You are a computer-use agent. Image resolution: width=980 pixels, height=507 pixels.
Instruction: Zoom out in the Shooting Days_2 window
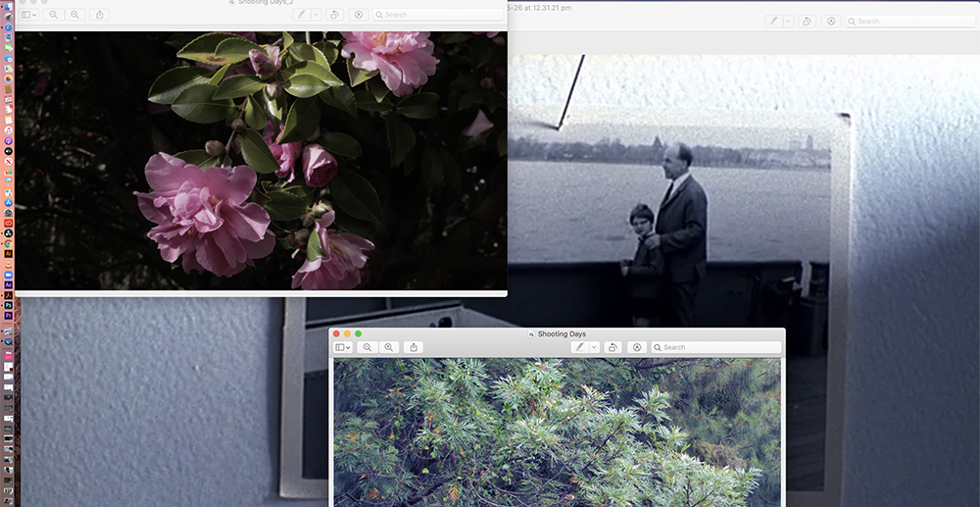click(53, 15)
